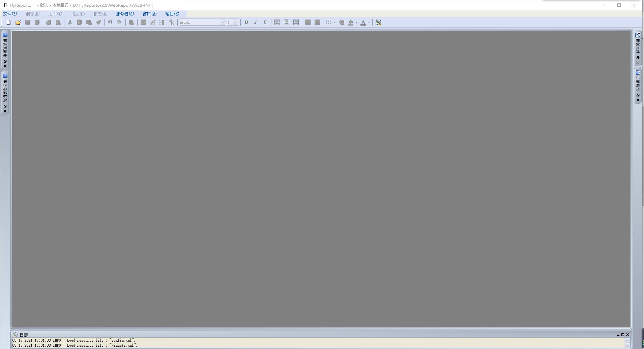The image size is (644, 349).
Task: Open the 文件(F) menu
Action: coord(10,14)
